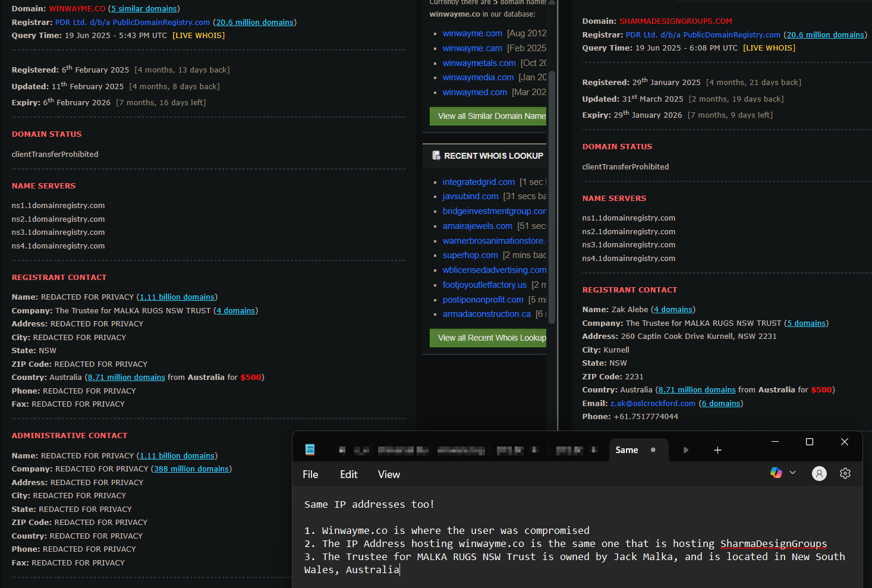The image size is (872, 588).
Task: Open javsubind.com recent lookup
Action: coord(470,196)
